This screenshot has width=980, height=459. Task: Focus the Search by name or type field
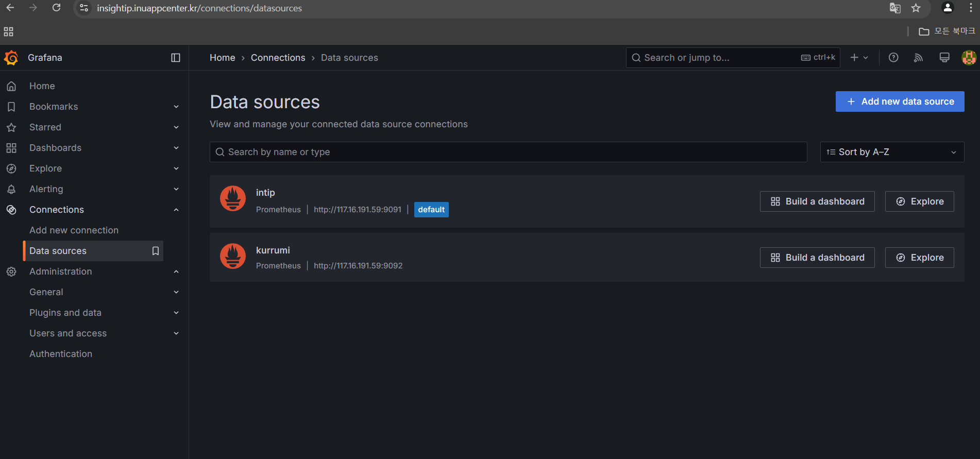pyautogui.click(x=508, y=152)
